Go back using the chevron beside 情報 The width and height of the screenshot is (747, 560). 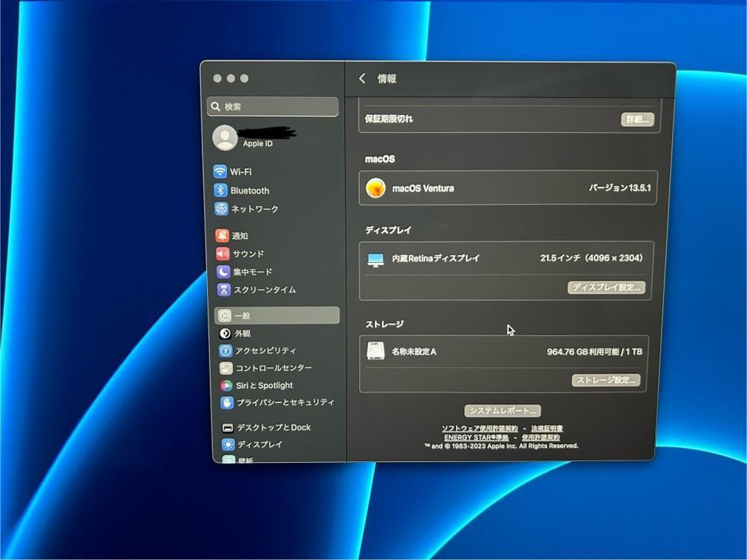(x=362, y=78)
